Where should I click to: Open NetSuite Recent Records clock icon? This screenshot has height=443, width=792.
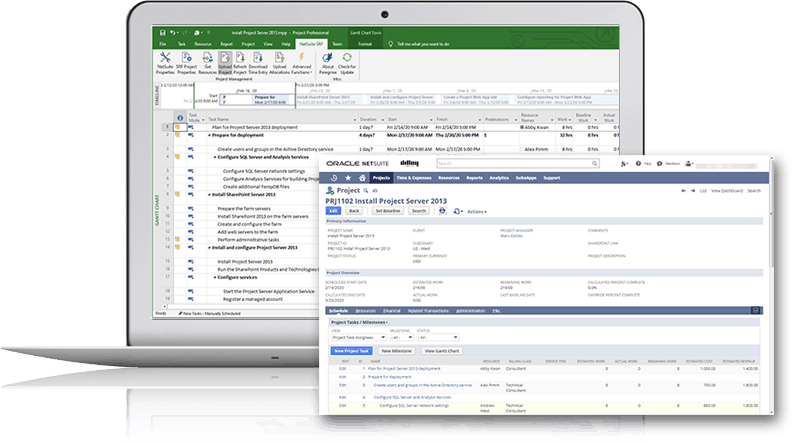point(333,178)
